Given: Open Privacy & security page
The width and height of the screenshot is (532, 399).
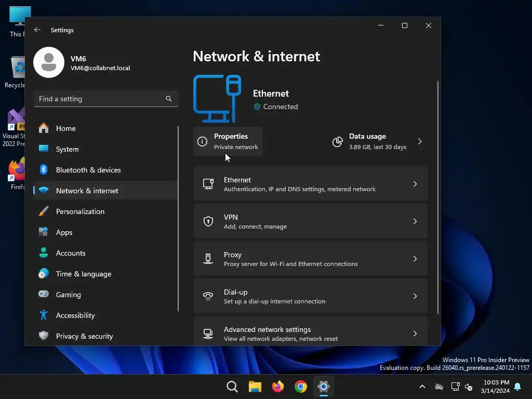Looking at the screenshot, I should click(105, 336).
